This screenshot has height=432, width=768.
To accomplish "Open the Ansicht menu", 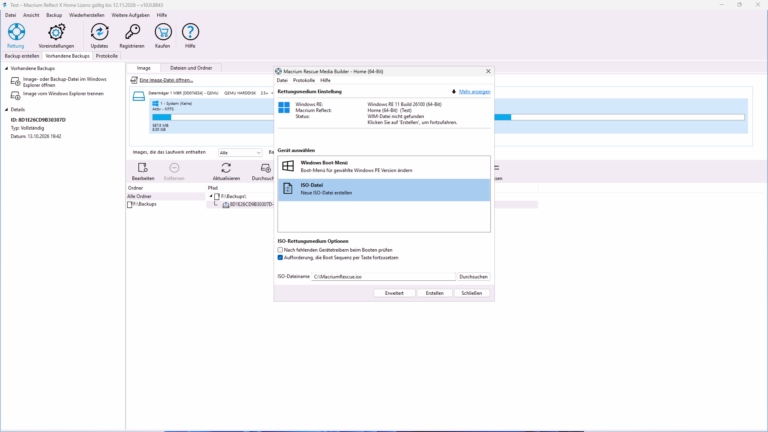I will tap(31, 15).
